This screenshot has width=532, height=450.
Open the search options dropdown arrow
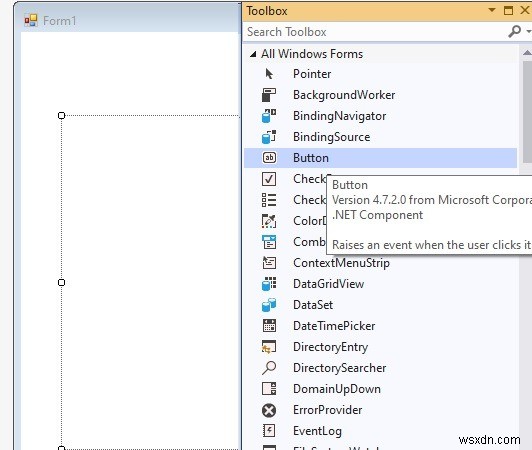(x=529, y=31)
